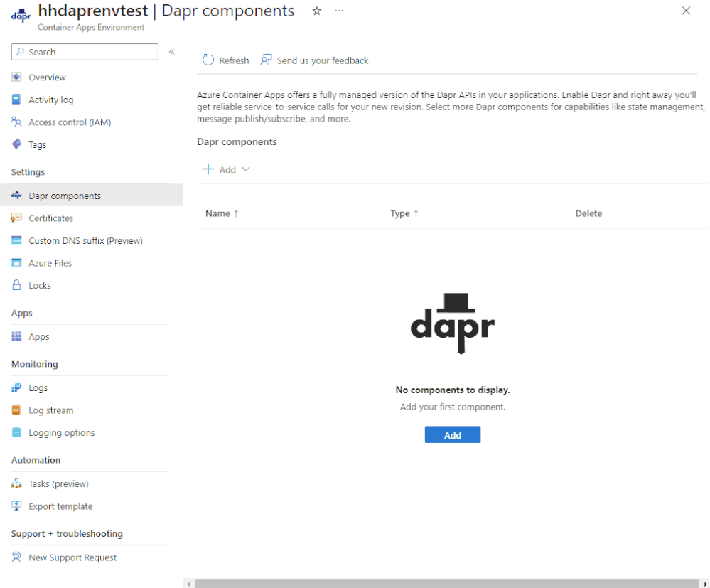
Task: Click Refresh in the toolbar
Action: (226, 60)
